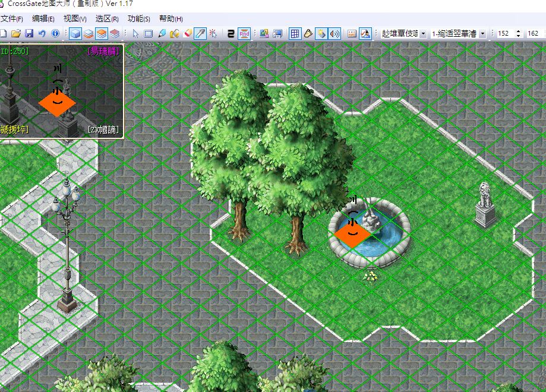Viewport: 546px width, 392px height.
Task: Click the white bracketed Z label
Action: point(103,130)
